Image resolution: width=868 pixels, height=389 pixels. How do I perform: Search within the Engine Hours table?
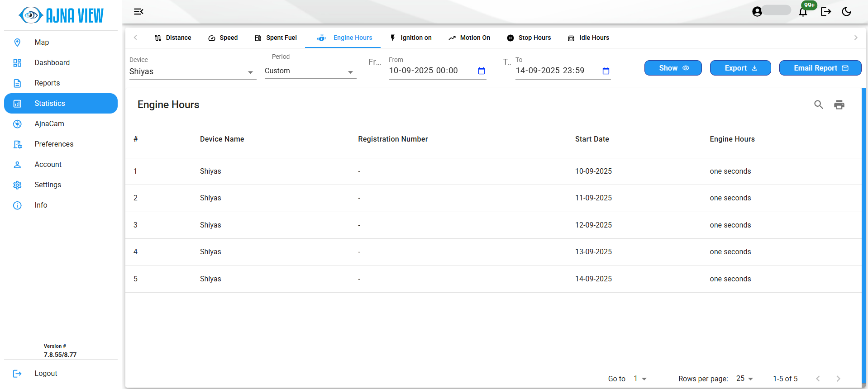pos(818,105)
